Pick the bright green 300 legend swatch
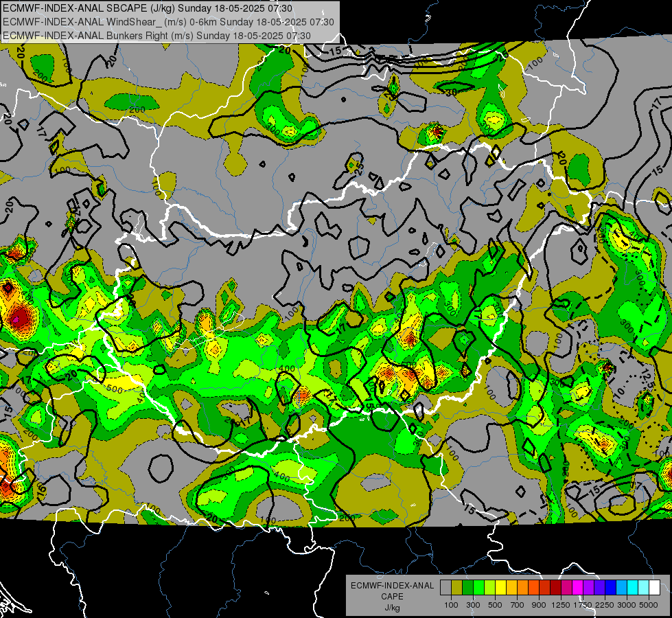 (478, 587)
